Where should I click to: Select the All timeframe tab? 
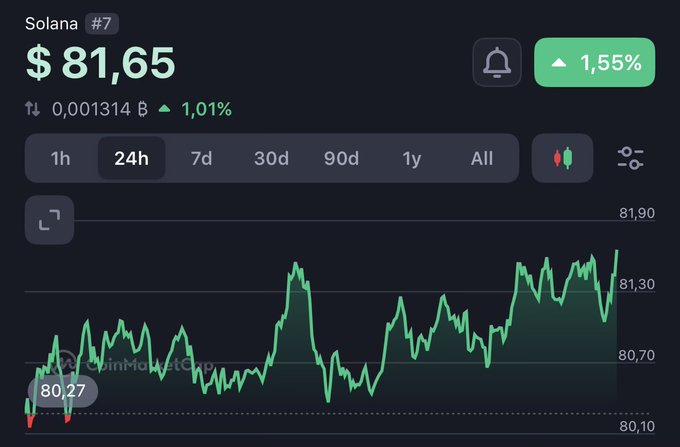point(482,158)
